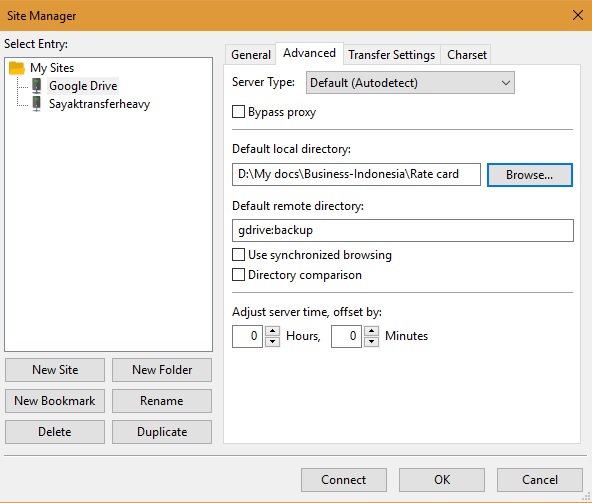Decrease the Hours offset with down arrow
This screenshot has width=592, height=503.
pos(273,342)
